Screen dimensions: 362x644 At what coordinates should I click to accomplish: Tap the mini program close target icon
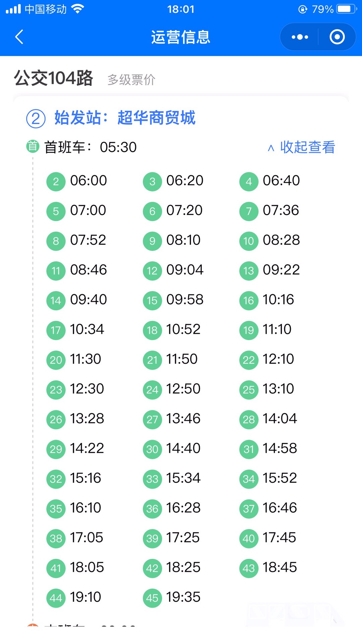(337, 37)
